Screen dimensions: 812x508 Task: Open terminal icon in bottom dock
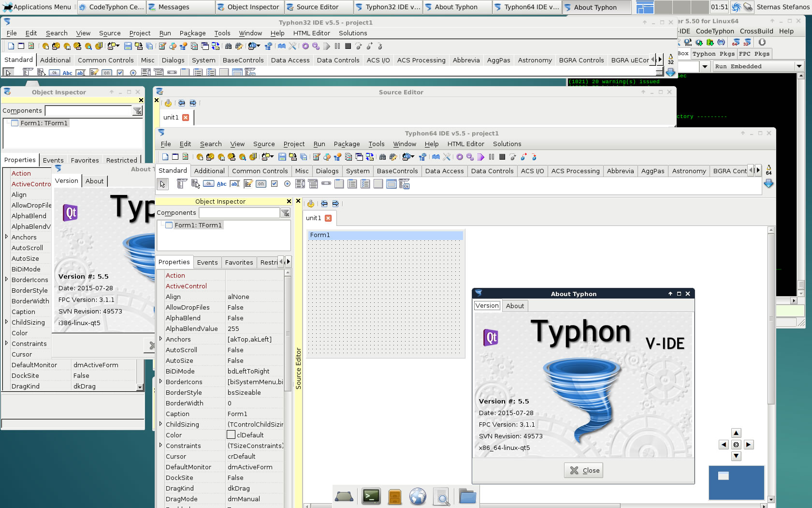point(371,496)
